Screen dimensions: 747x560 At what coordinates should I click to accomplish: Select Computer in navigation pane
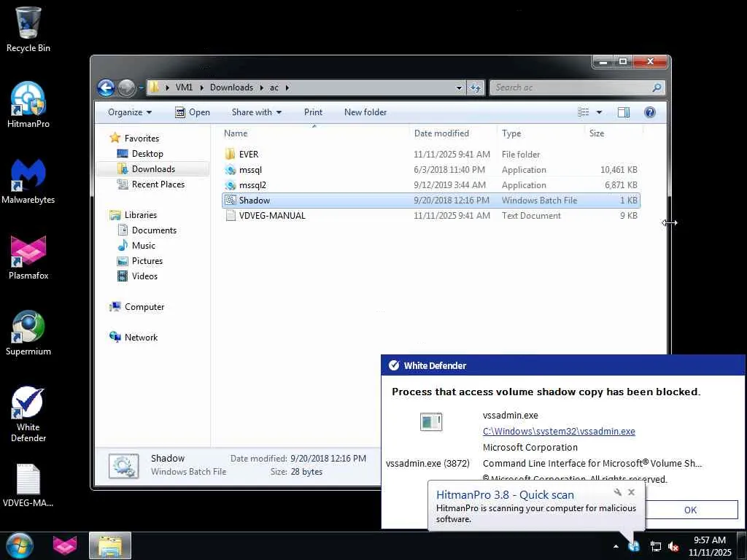tap(144, 307)
